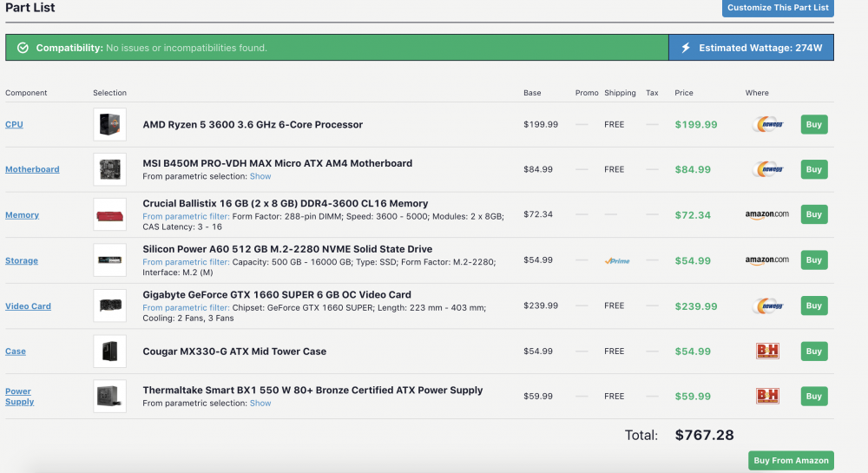Click the Buy From Amazon button
The width and height of the screenshot is (868, 473).
[x=791, y=460]
